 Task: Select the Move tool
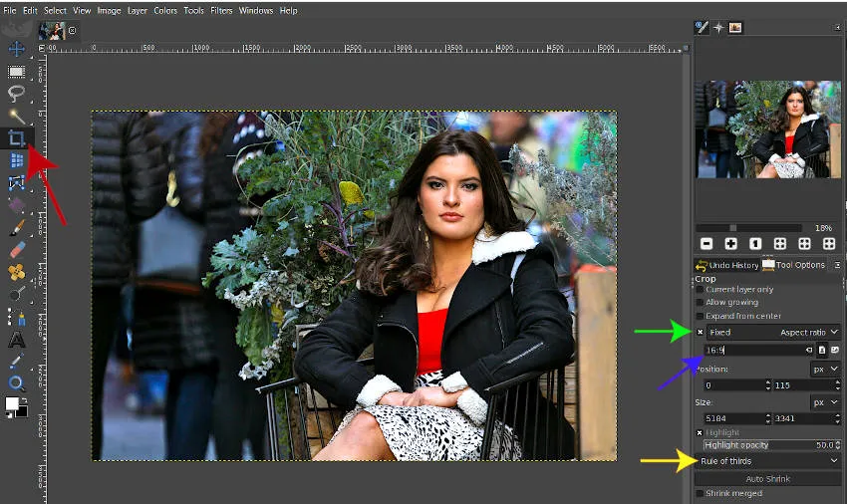[17, 49]
